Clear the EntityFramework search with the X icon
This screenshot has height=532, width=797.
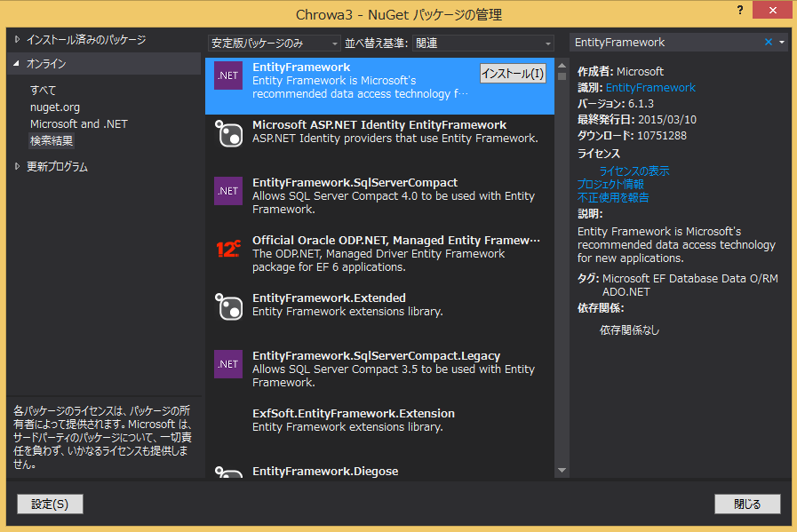[769, 42]
